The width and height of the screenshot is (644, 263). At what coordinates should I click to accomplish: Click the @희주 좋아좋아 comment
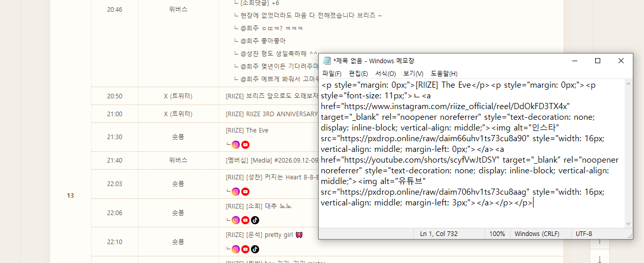(x=260, y=41)
